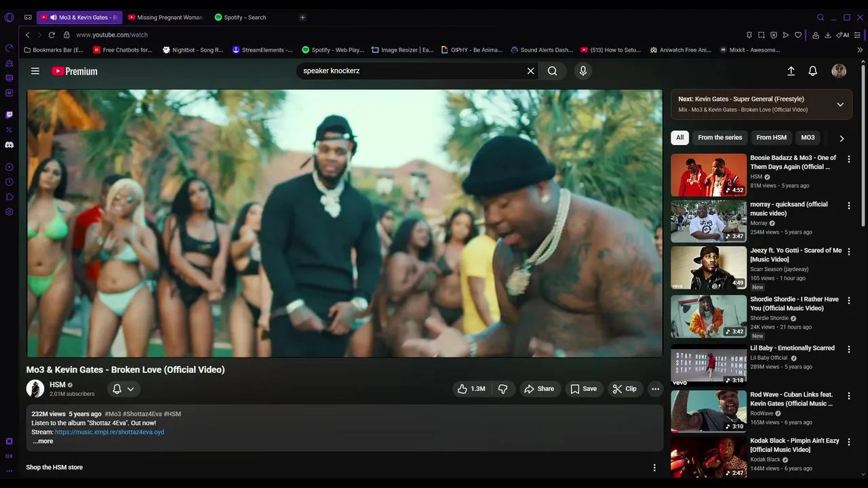Open HSM channel avatar
Image resolution: width=868 pixels, height=488 pixels.
click(x=35, y=388)
